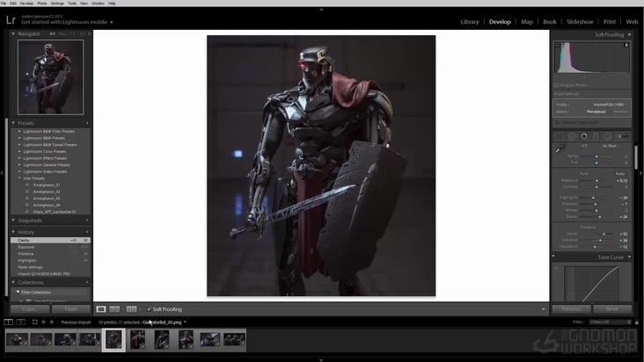The width and height of the screenshot is (644, 362).
Task: Collapse the Tone Curve panel
Action: tap(629, 257)
